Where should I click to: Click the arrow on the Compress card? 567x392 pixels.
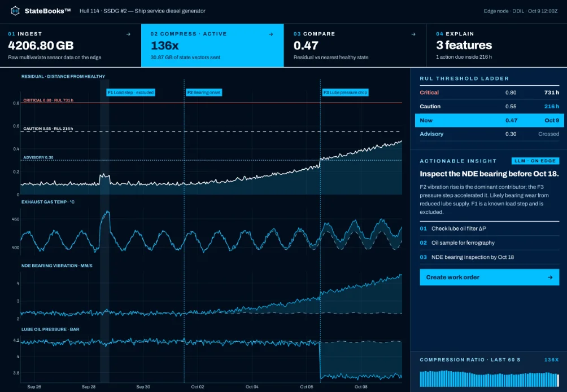(271, 34)
